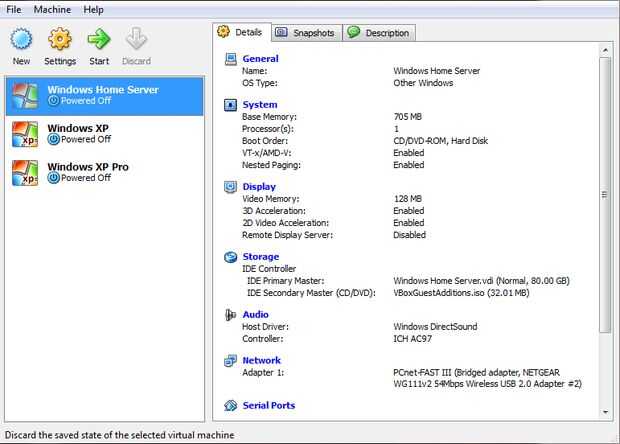Open the Display settings link

click(259, 187)
